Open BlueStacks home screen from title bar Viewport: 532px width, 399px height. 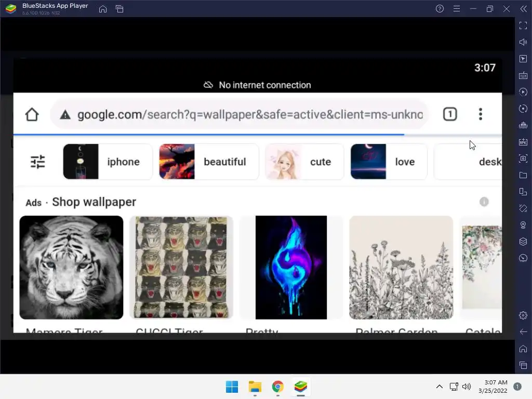[x=103, y=9]
